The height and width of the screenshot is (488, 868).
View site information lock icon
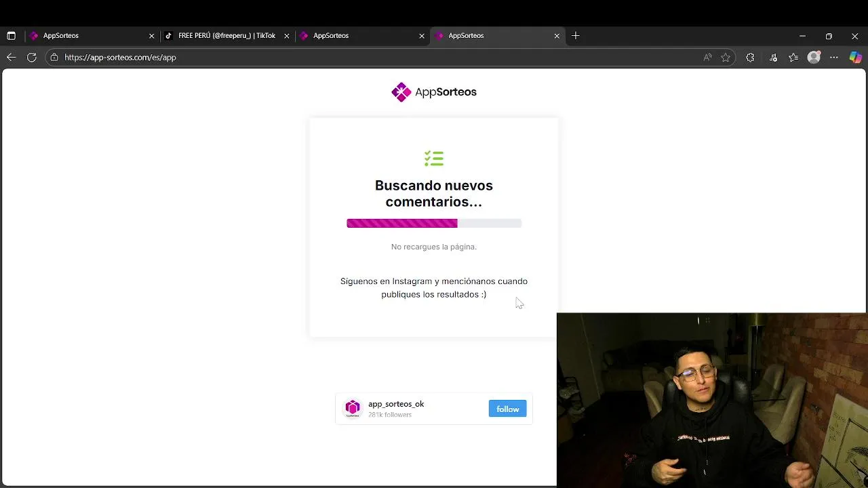point(55,58)
